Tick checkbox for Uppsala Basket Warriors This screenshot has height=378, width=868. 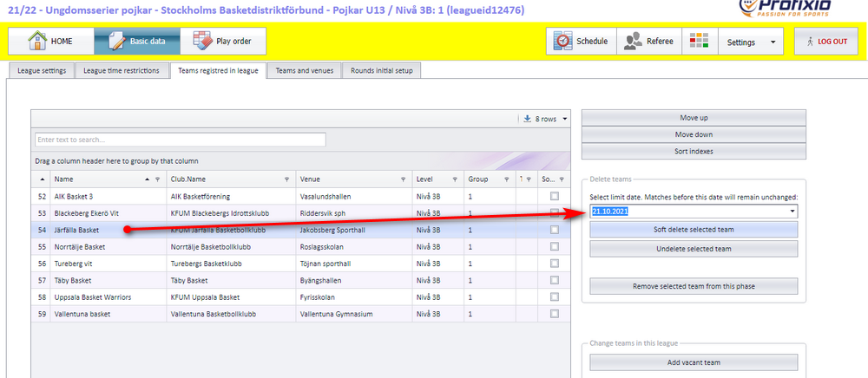click(555, 297)
